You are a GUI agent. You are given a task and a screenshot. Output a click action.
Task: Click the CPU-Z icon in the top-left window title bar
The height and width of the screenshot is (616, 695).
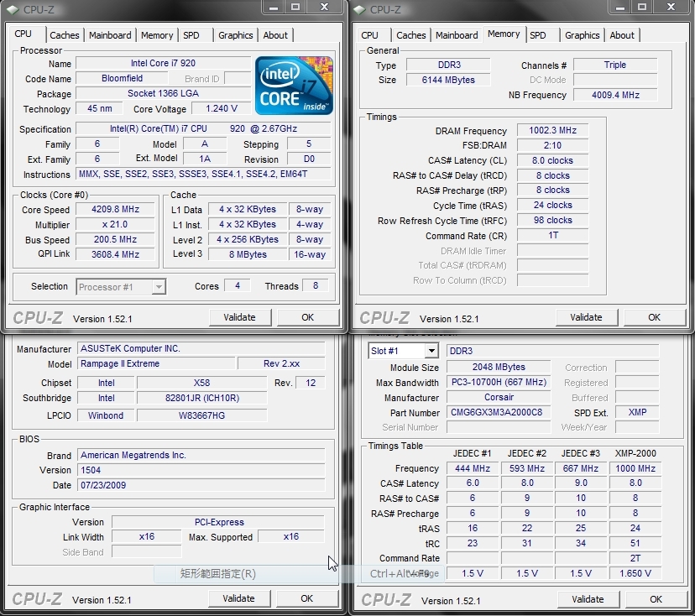point(13,10)
